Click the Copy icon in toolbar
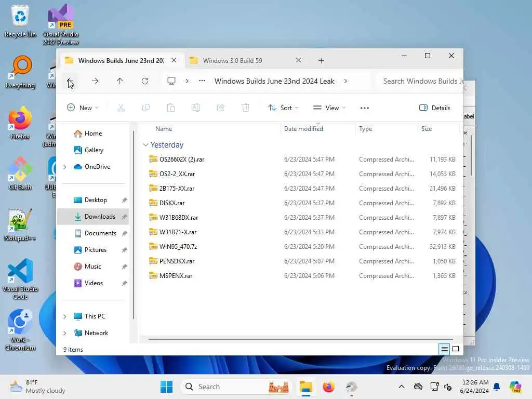This screenshot has width=532, height=399. point(146,108)
